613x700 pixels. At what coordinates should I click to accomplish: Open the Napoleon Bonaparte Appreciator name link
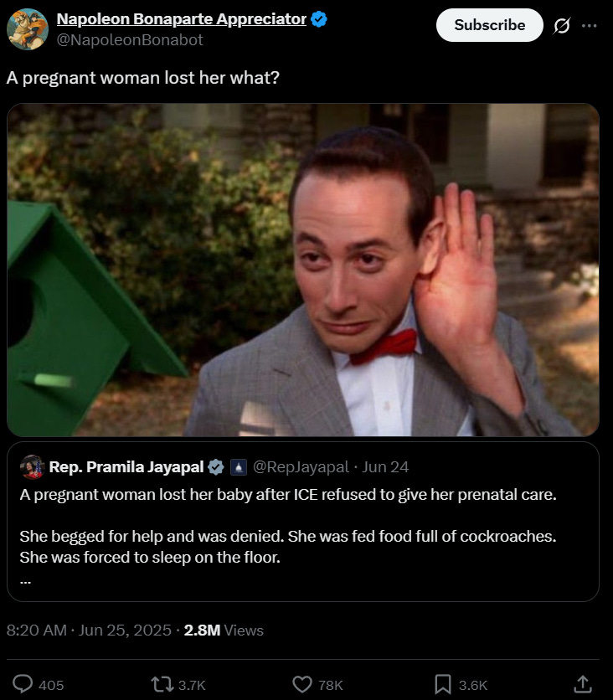[x=181, y=19]
